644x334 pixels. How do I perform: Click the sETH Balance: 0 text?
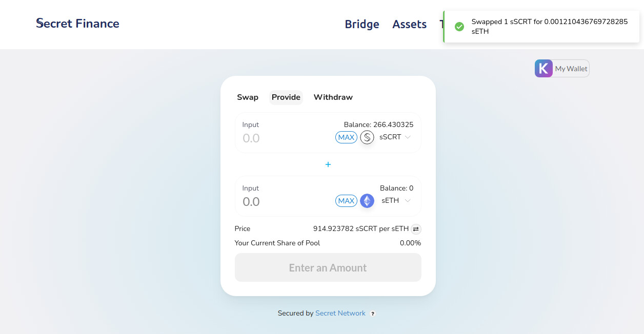pyautogui.click(x=396, y=188)
